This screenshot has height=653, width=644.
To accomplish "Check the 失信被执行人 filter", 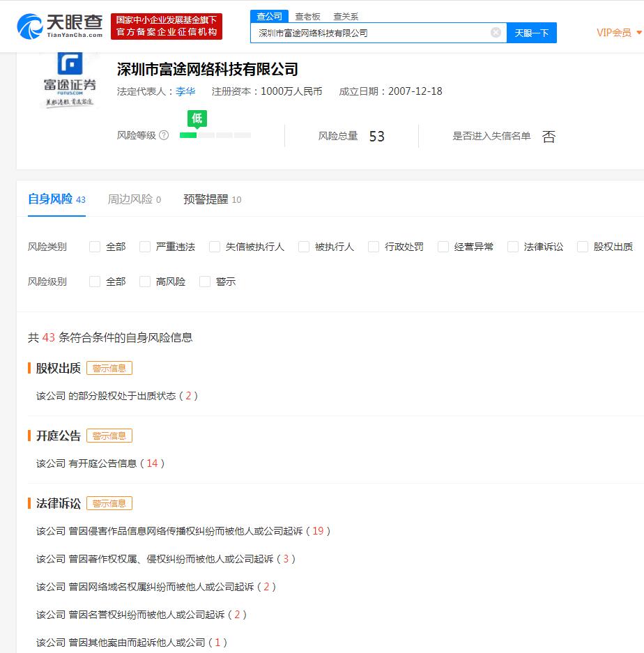I will point(215,247).
